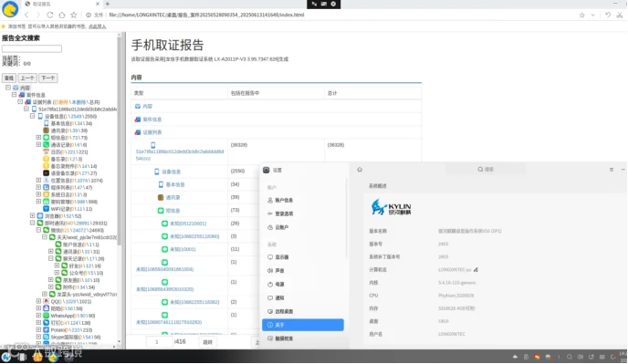Open 电源 in the Settings sidebar
The width and height of the screenshot is (628, 364).
303,285
